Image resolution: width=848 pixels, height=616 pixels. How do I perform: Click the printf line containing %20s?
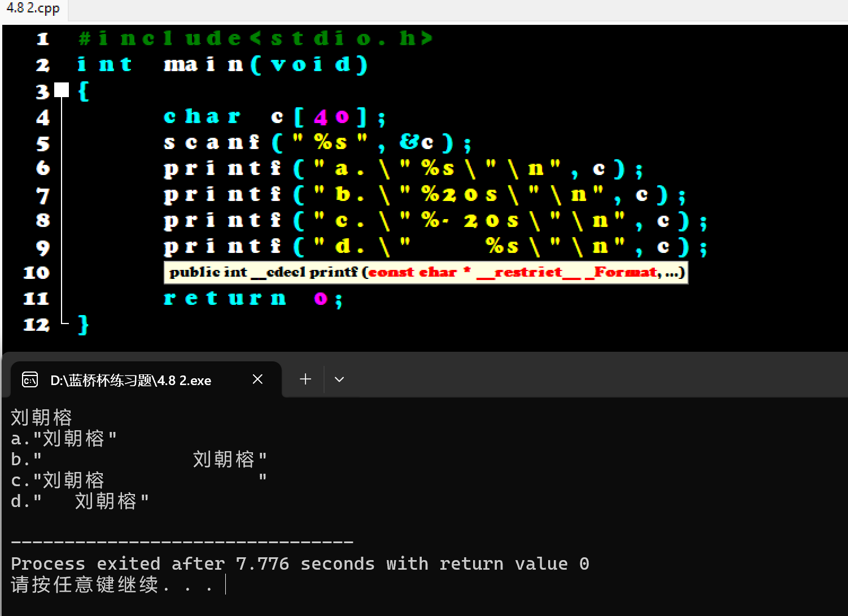click(425, 195)
